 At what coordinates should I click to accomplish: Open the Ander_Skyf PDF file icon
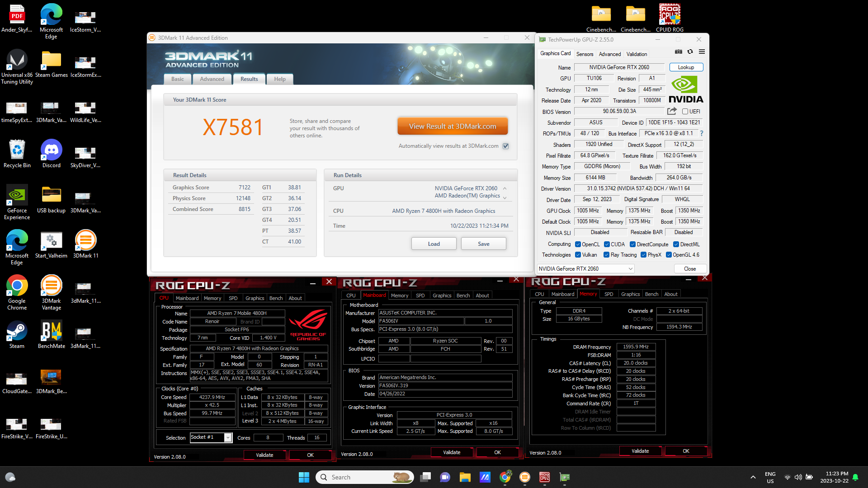(17, 19)
